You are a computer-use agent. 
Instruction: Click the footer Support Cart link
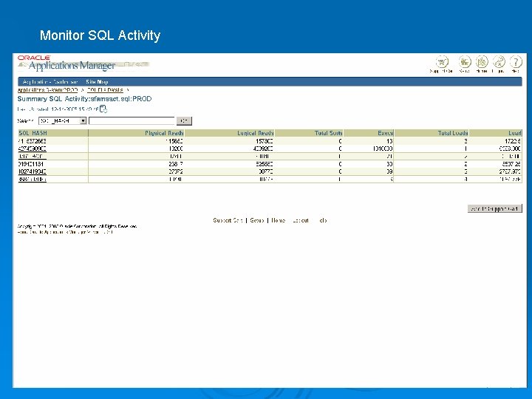point(228,220)
